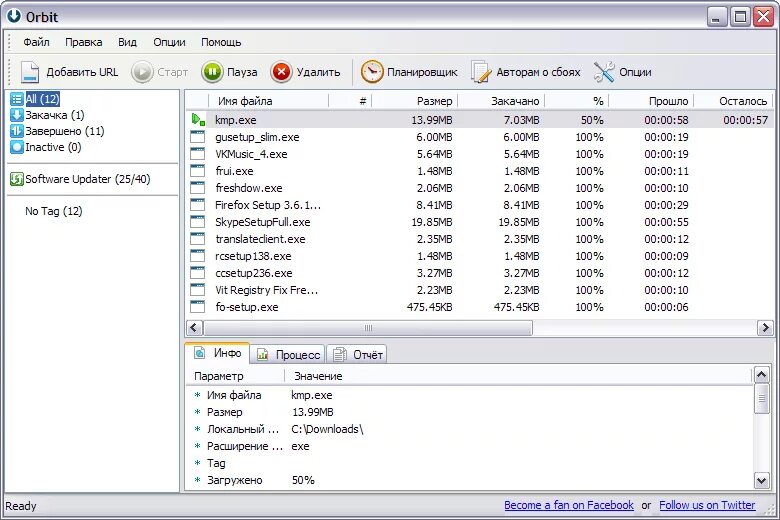Click the Загружено 50% row
Image resolution: width=780 pixels, height=520 pixels.
click(470, 480)
